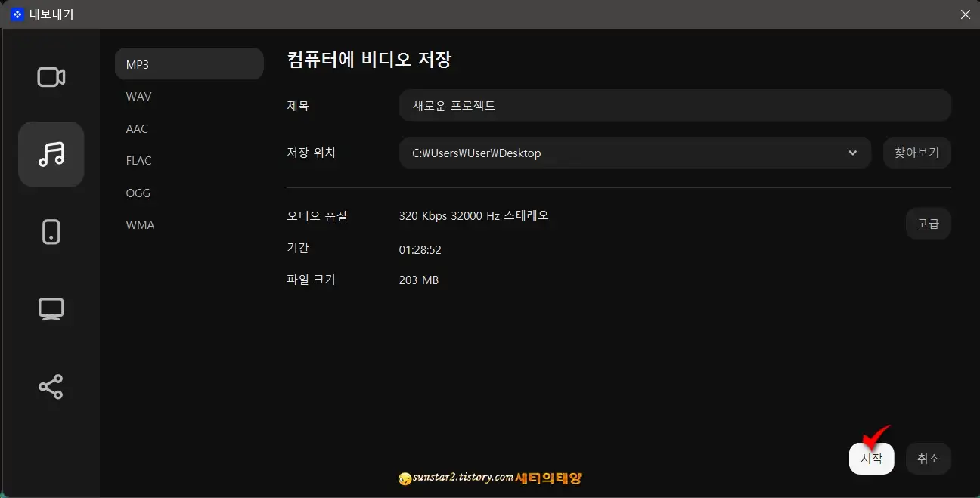Select the video export icon in sidebar
Viewport: 980px width, 498px height.
click(51, 76)
